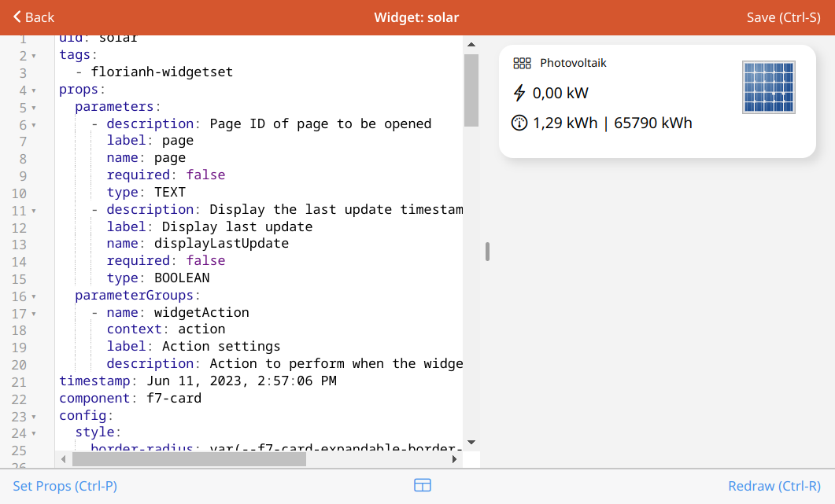The image size is (835, 504).
Task: Select the required: false value on line 9
Action: (205, 175)
